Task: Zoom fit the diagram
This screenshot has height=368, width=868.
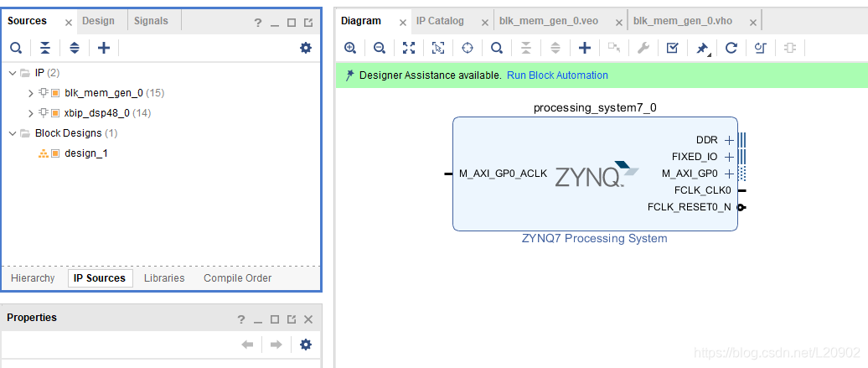Action: point(409,49)
